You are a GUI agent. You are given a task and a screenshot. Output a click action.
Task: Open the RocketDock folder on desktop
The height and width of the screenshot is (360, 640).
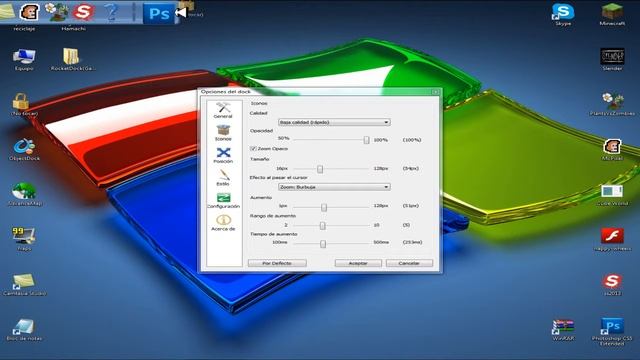(73, 60)
